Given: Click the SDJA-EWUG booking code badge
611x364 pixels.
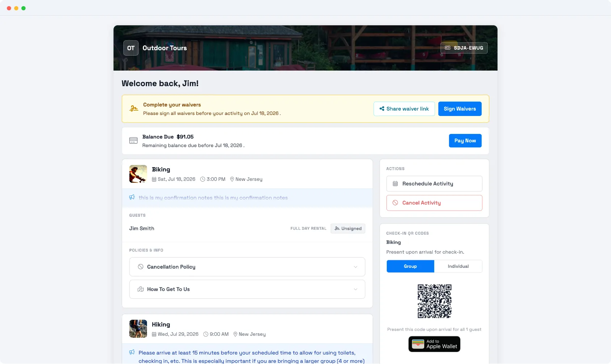Looking at the screenshot, I should pyautogui.click(x=464, y=48).
